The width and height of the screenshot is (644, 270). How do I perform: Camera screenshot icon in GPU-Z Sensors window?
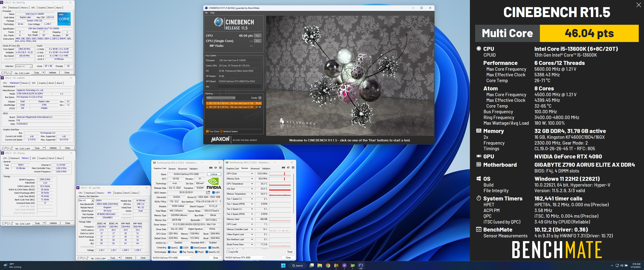tap(283, 168)
